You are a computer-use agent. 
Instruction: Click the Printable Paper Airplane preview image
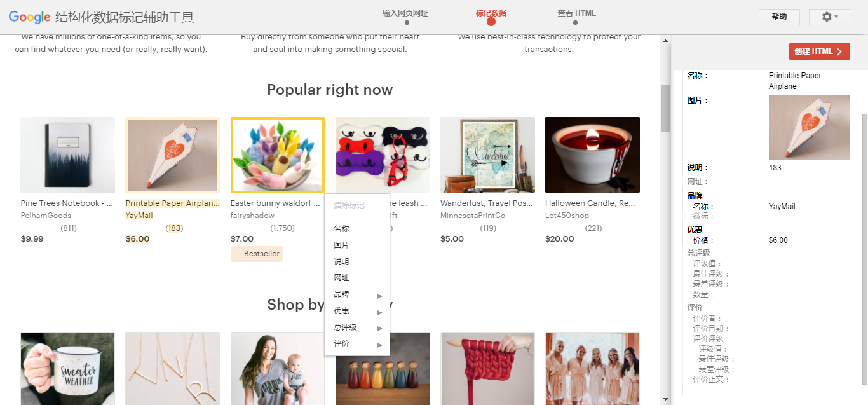click(809, 127)
